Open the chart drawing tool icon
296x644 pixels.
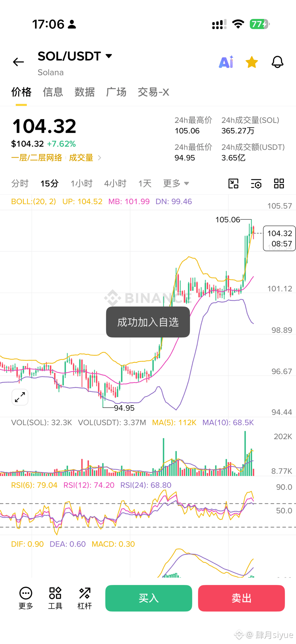[x=233, y=183]
